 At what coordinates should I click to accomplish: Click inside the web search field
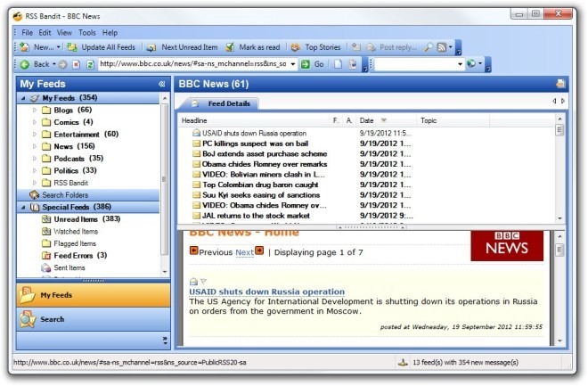[415, 64]
